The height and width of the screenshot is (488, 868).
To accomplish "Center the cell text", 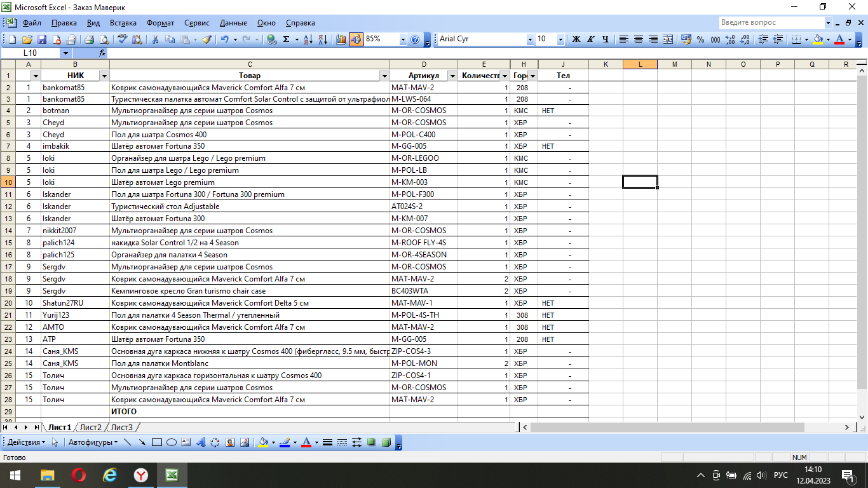I will [x=639, y=39].
